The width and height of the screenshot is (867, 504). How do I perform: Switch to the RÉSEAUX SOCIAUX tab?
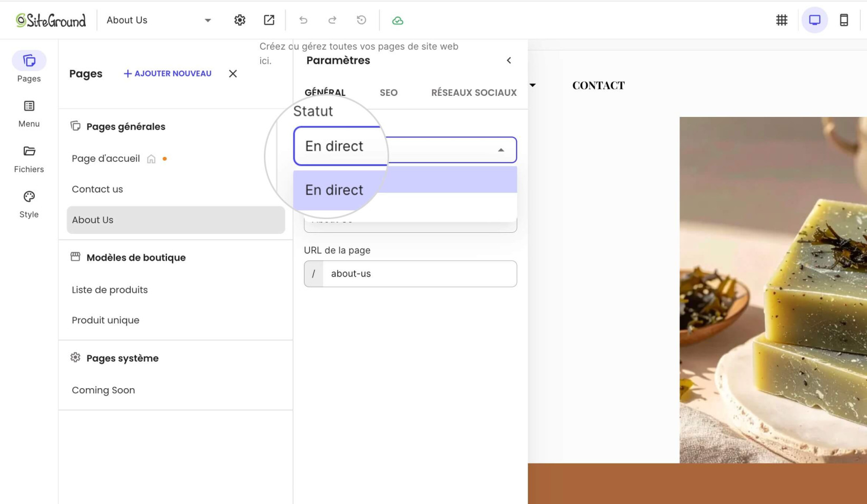474,93
